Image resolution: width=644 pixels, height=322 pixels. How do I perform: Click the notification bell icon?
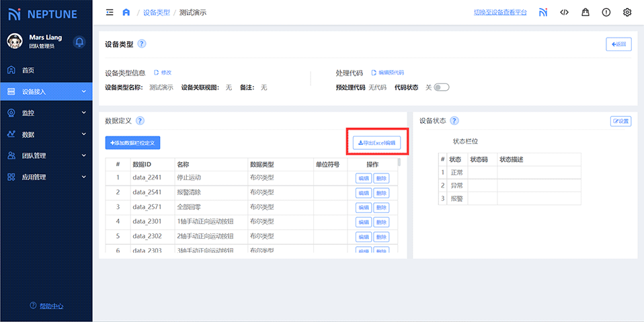coord(79,42)
